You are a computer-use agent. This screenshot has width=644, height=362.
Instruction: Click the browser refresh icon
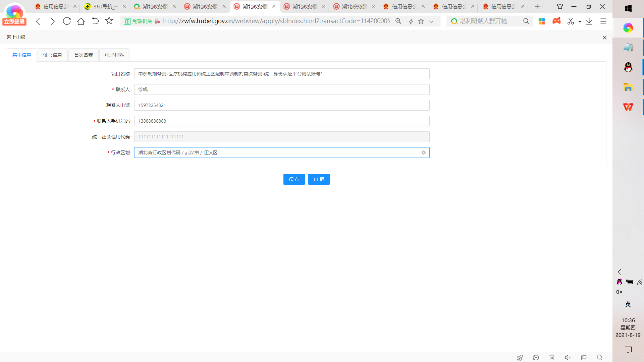[67, 21]
